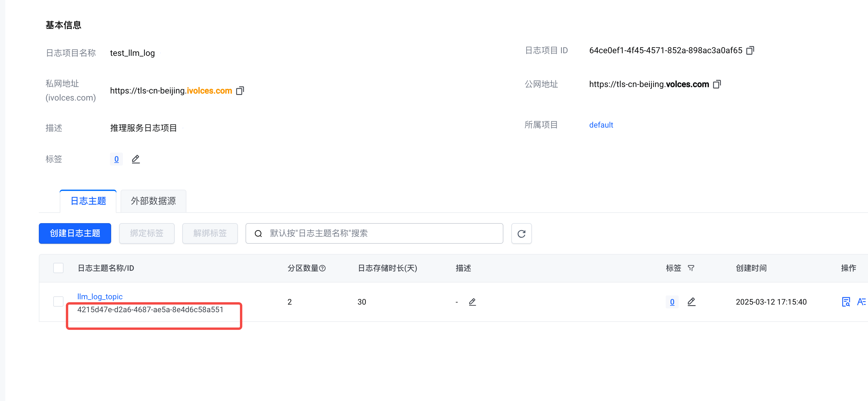Check the llm_log_topic row checkbox
This screenshot has height=401, width=868.
pos(58,301)
